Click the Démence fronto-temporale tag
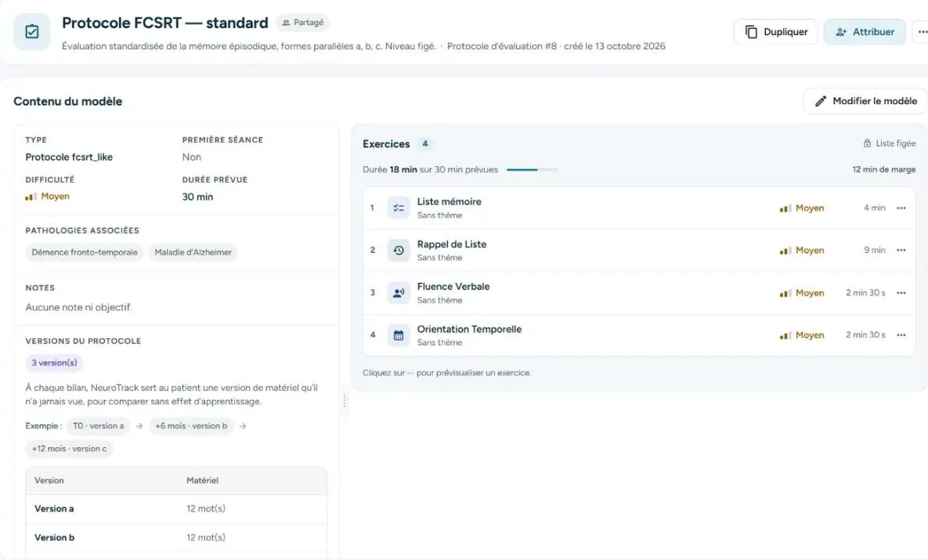This screenshot has width=928, height=560. (85, 252)
